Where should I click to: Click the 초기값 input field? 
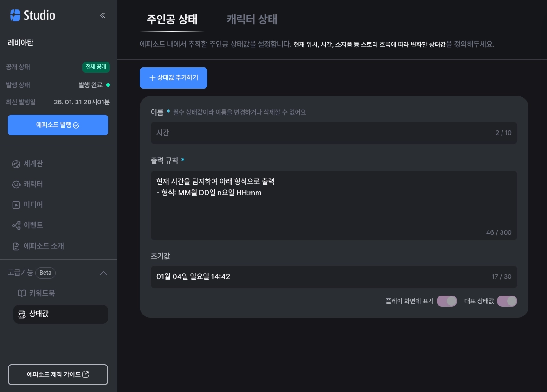coord(320,277)
